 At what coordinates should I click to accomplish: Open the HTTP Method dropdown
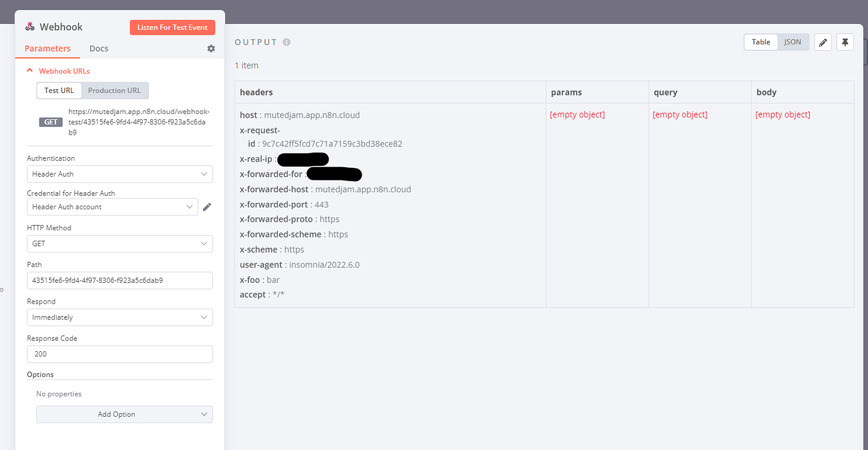[120, 243]
